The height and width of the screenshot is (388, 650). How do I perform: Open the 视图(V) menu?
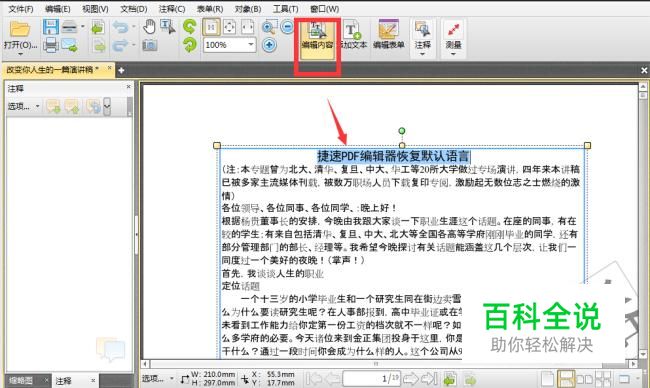[95, 9]
